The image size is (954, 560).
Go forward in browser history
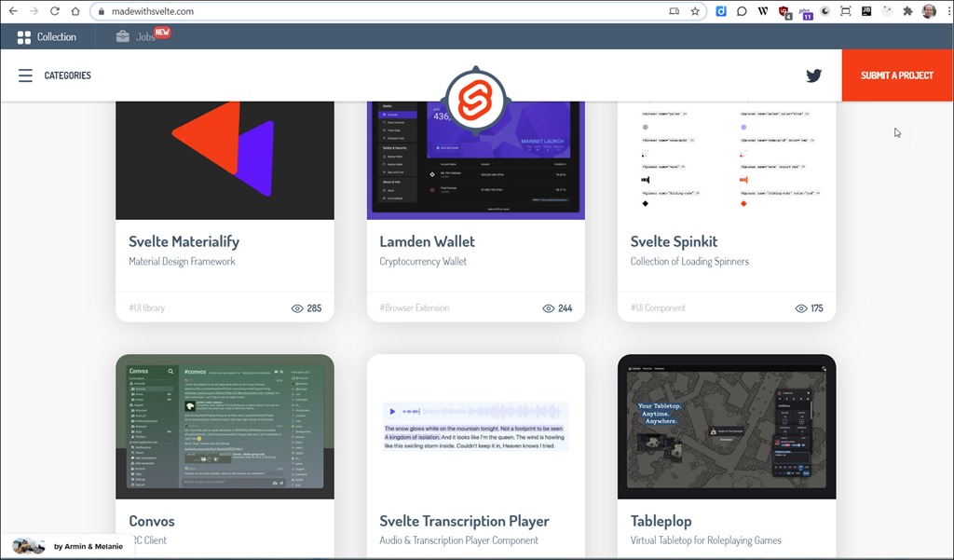coord(34,11)
